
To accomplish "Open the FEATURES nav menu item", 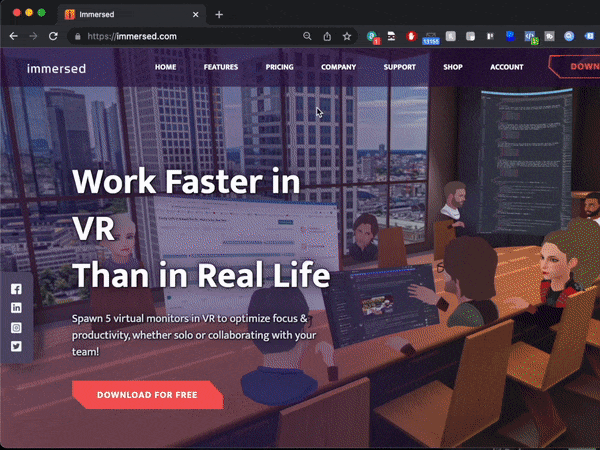I will pos(221,67).
